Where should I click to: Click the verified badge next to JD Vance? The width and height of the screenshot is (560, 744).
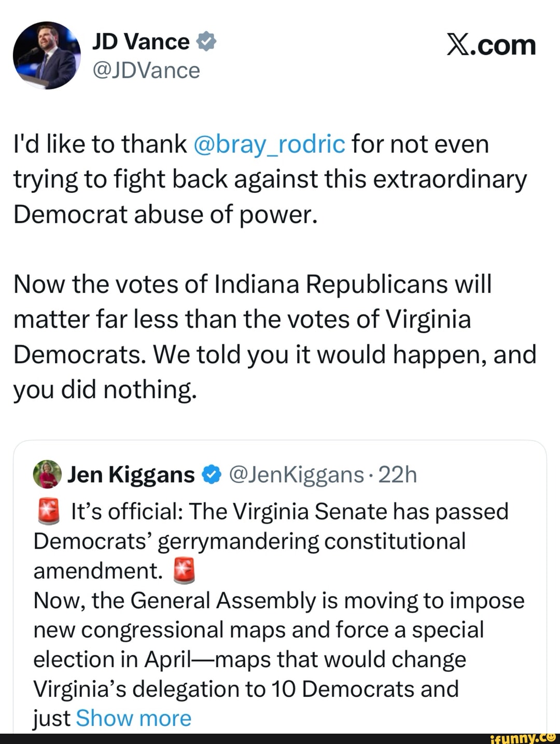206,41
